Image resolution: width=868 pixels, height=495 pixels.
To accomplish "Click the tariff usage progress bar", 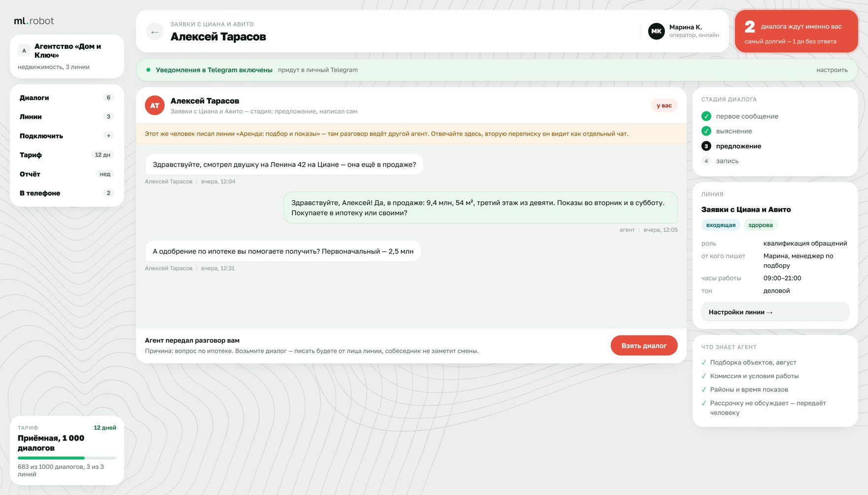I will [x=67, y=458].
